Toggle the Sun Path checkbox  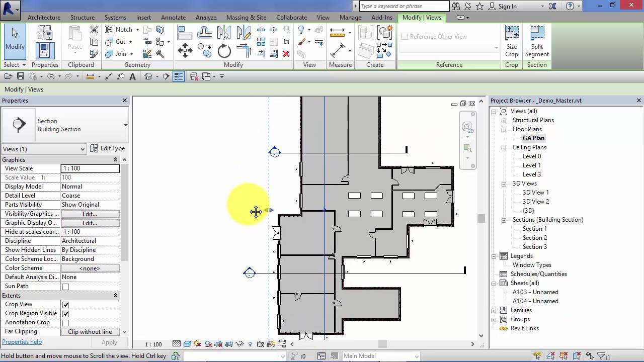65,287
